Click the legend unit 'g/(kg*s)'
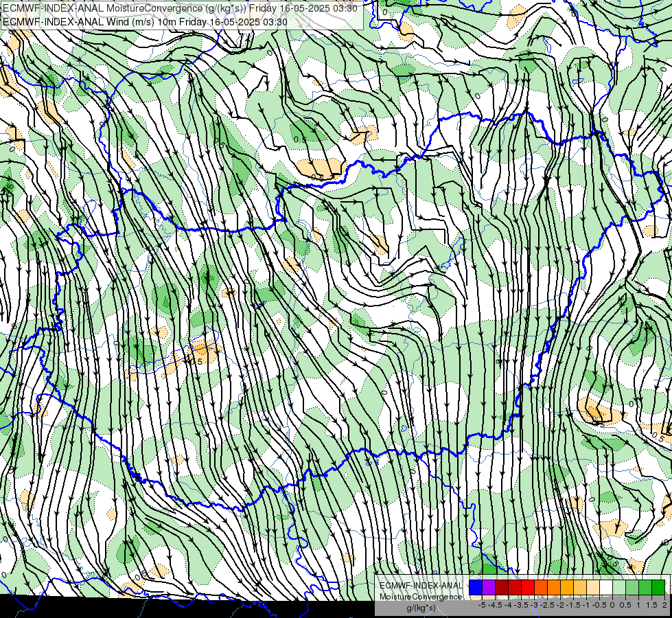Viewport: 672px width, 618px height. point(421,608)
